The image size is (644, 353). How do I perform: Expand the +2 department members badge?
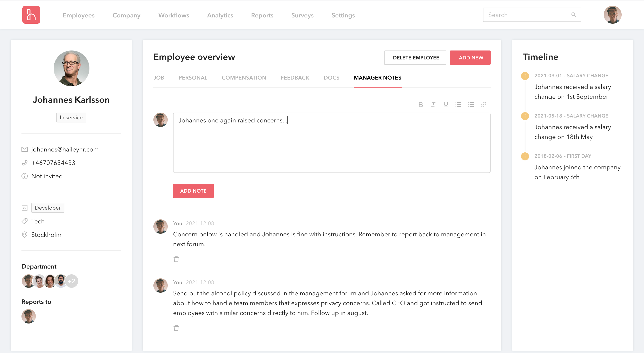click(x=72, y=281)
